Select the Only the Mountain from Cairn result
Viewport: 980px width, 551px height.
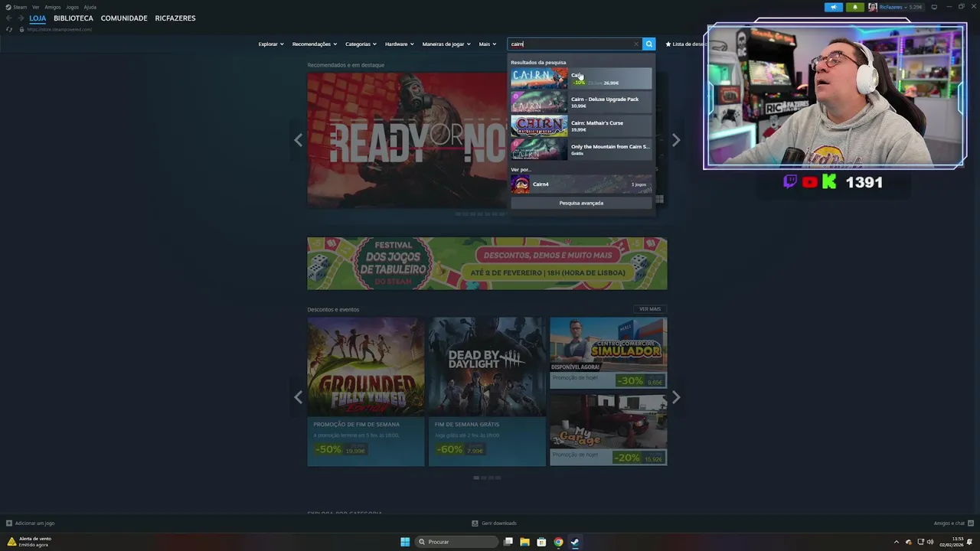point(581,149)
